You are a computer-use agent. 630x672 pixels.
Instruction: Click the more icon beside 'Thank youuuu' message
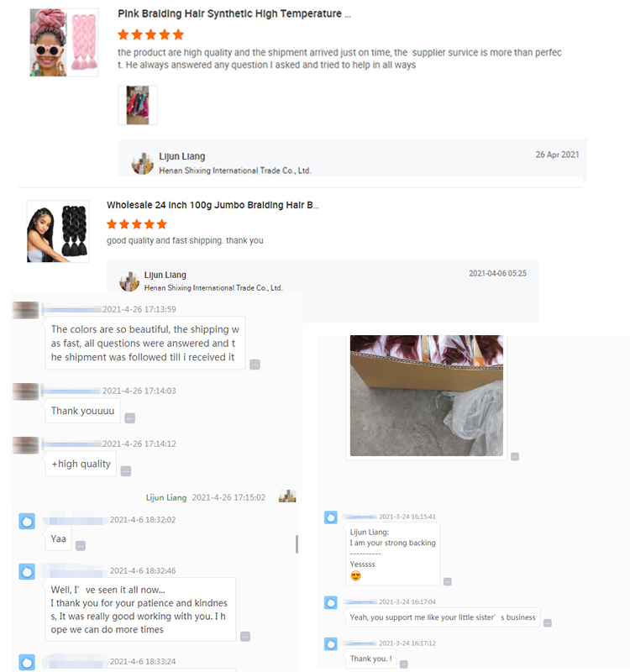pos(130,418)
